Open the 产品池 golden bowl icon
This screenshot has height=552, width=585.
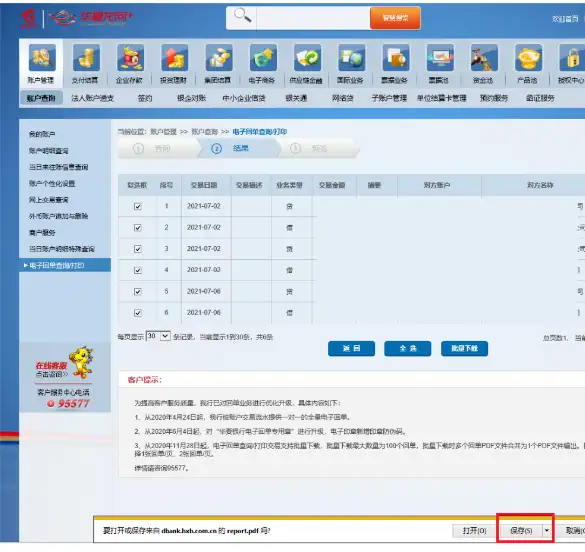coord(528,58)
